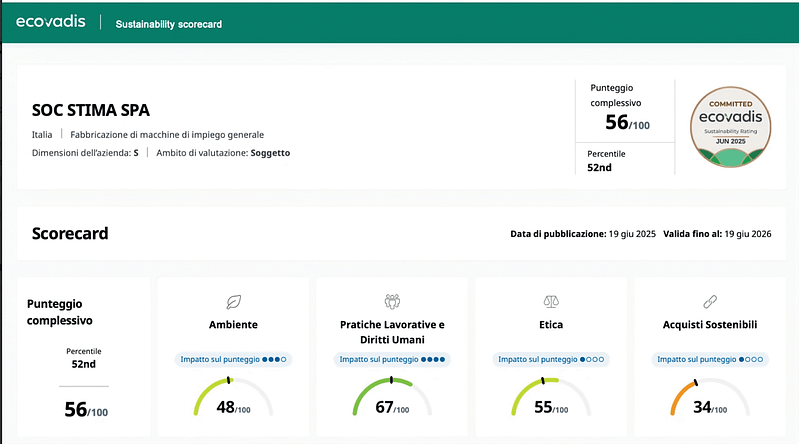This screenshot has width=799, height=444.
Task: Click the Committed EcoVadis medal badge
Action: click(735, 127)
